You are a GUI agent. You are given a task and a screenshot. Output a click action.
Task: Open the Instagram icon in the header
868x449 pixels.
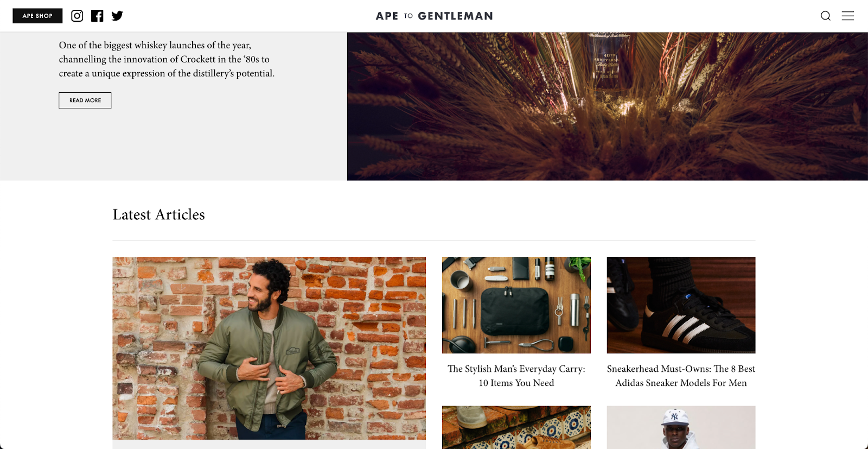point(76,16)
